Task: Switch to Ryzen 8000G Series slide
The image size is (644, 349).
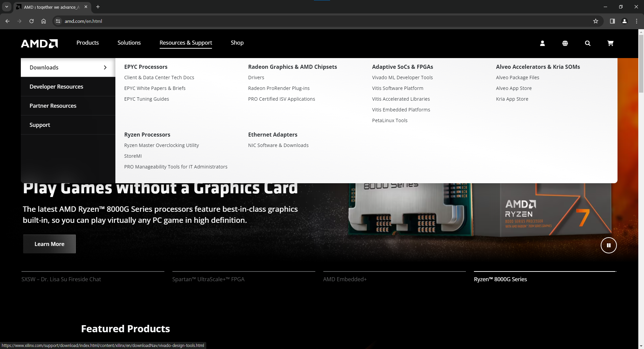Action: click(545, 277)
